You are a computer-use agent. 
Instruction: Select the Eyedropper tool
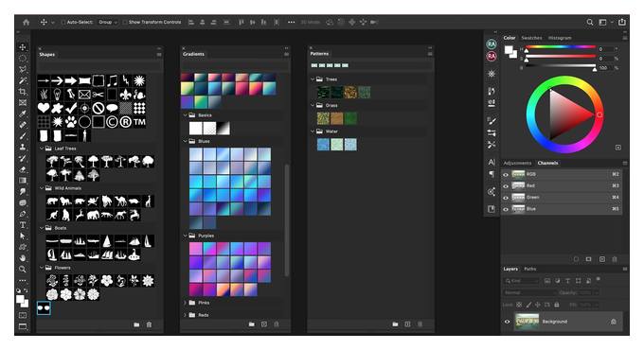pos(23,114)
